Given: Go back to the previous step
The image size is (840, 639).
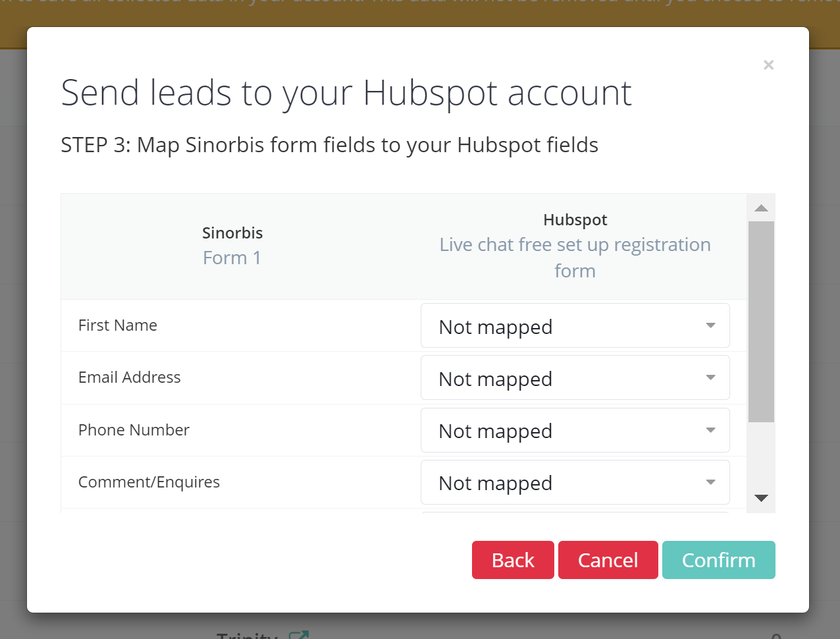Looking at the screenshot, I should click(x=513, y=560).
